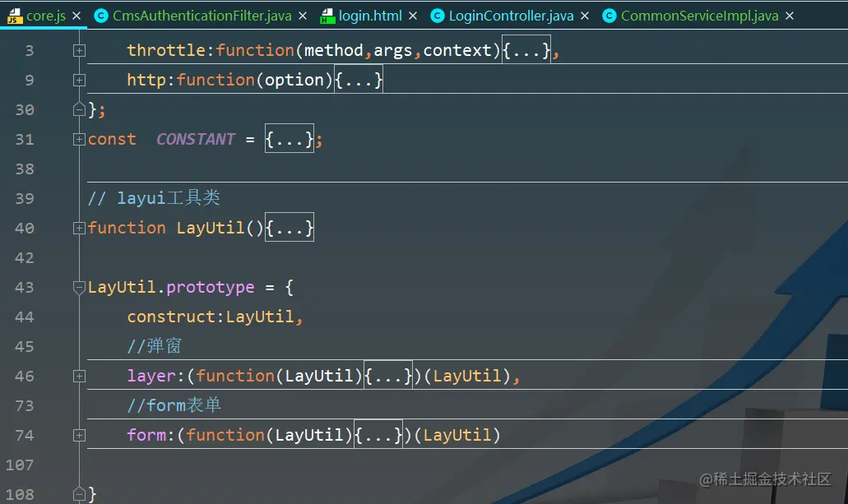Expand the folded http function on line 9
848x504 pixels.
pos(79,80)
